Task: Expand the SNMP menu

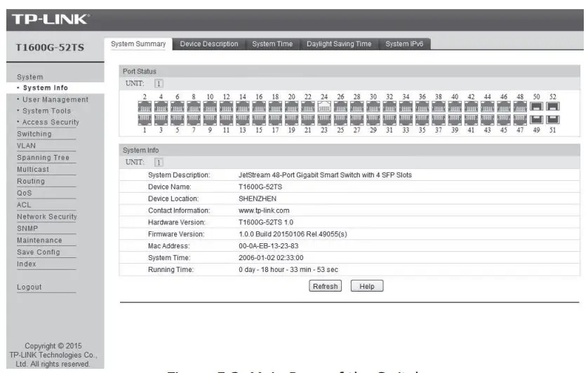Action: click(x=27, y=229)
